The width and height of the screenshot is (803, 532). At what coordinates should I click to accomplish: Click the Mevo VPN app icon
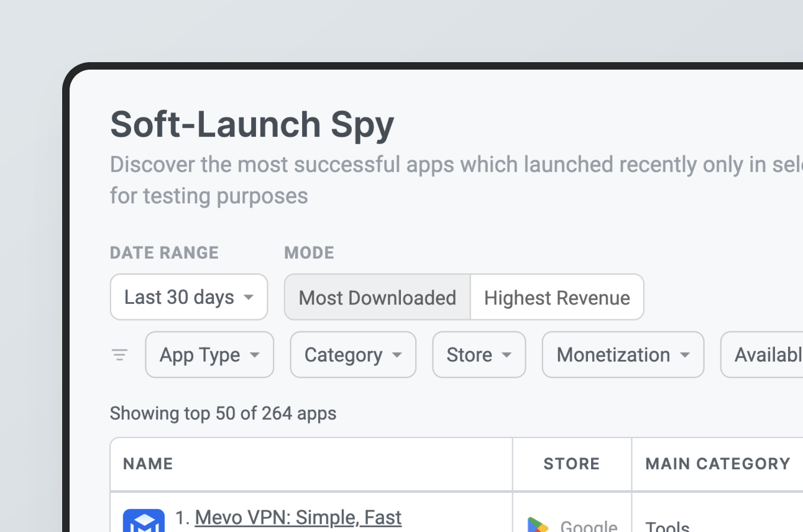coord(144,522)
